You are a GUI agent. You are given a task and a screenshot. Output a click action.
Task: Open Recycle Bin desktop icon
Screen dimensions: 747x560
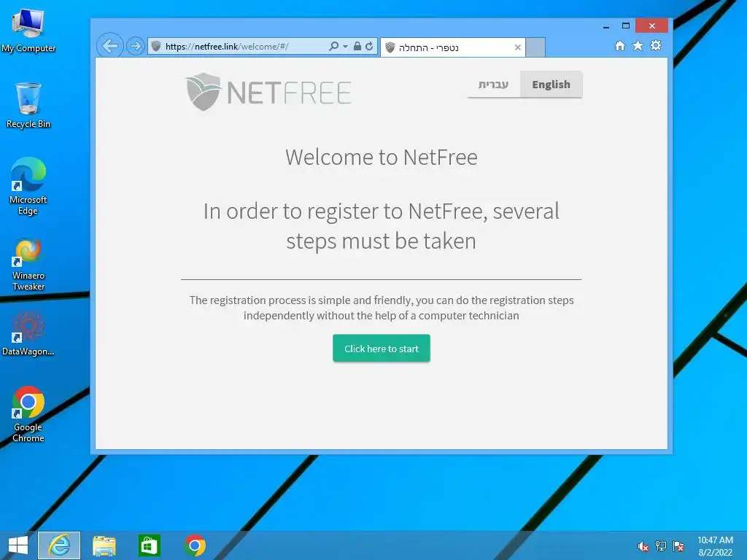[x=28, y=105]
